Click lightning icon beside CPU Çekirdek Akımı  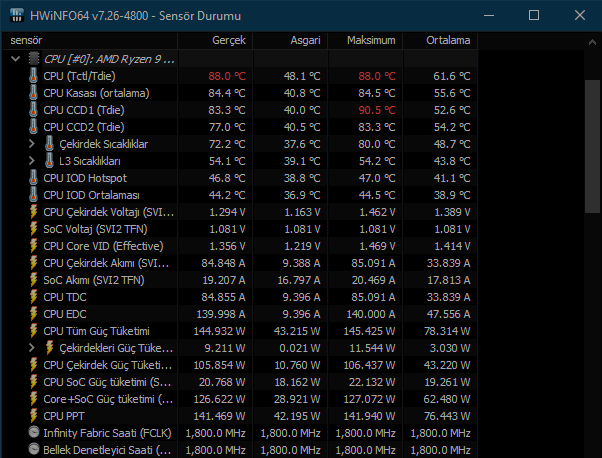click(34, 263)
